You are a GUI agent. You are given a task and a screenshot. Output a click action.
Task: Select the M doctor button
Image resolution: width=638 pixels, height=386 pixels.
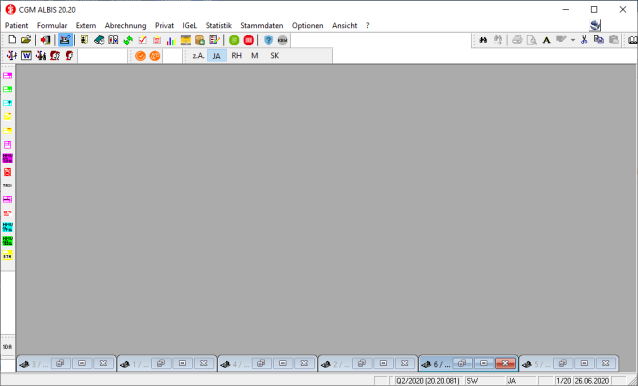pyautogui.click(x=255, y=56)
